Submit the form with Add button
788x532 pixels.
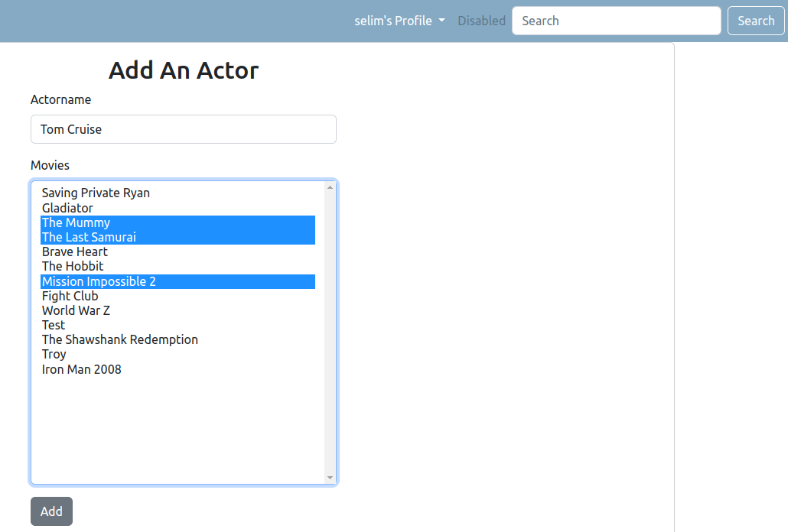point(52,511)
